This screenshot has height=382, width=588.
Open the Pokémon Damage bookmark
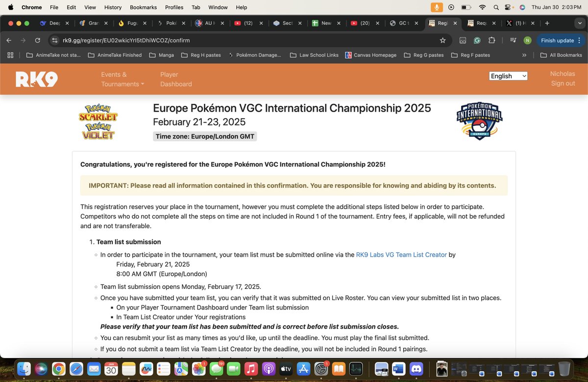coord(255,55)
